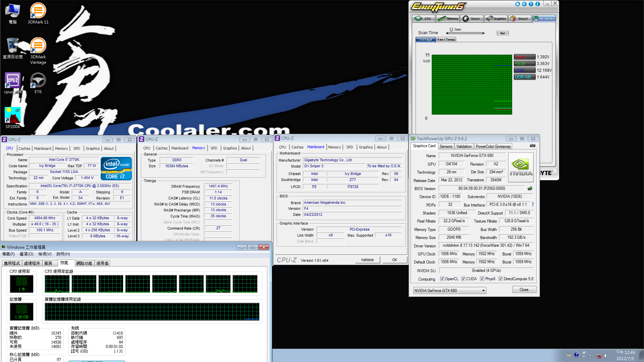This screenshot has height=362, width=644.
Task: Take a GPU-Z screenshot with camera icon
Action: (533, 146)
